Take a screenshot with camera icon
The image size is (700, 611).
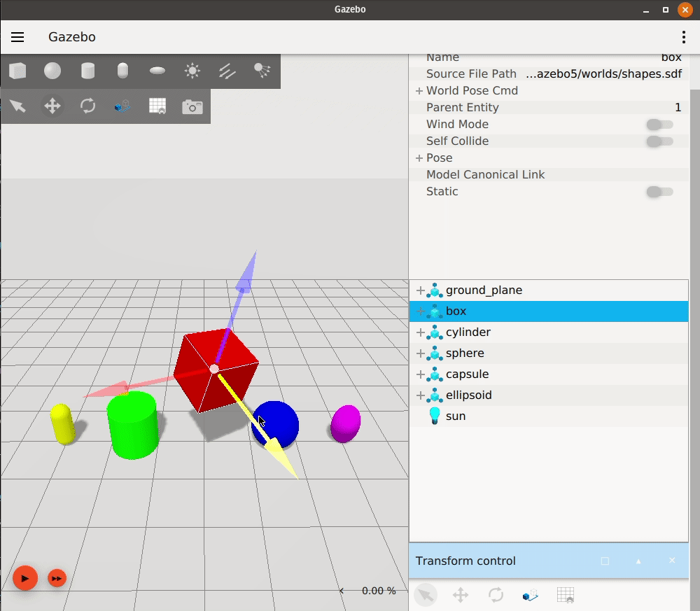click(x=192, y=106)
